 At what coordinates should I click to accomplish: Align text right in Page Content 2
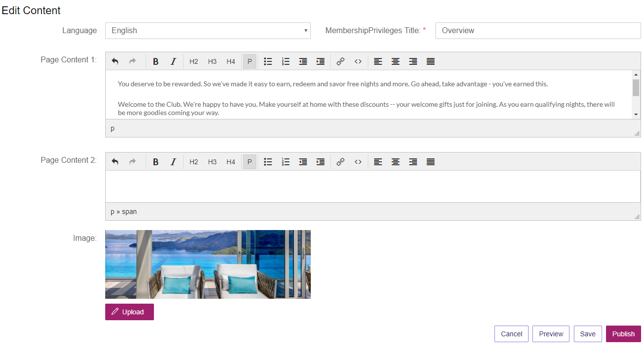pyautogui.click(x=413, y=162)
